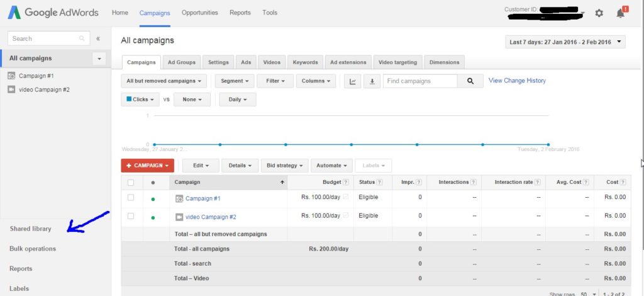Open Campaign #1 link in table
The width and height of the screenshot is (644, 296).
203,198
